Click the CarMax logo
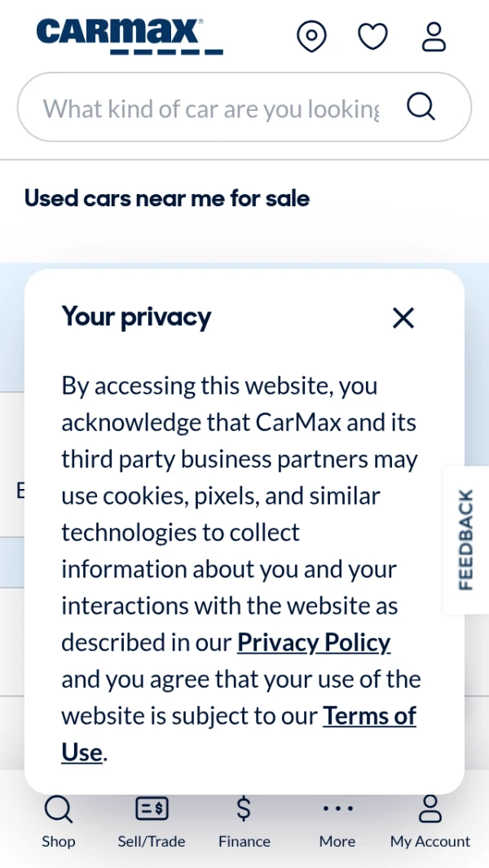This screenshot has height=868, width=489. (129, 37)
